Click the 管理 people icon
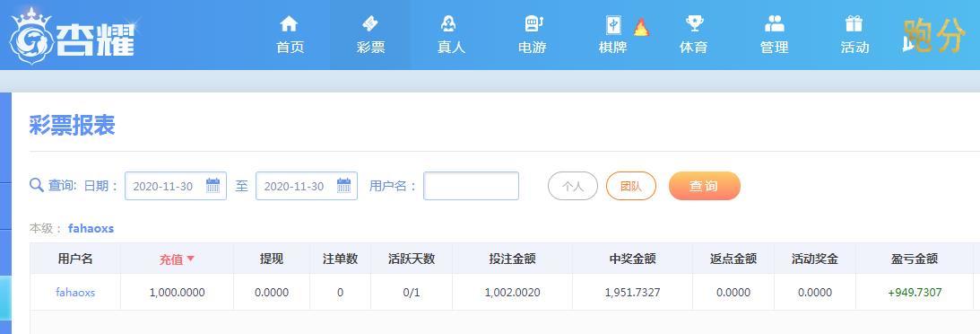 coord(775,24)
